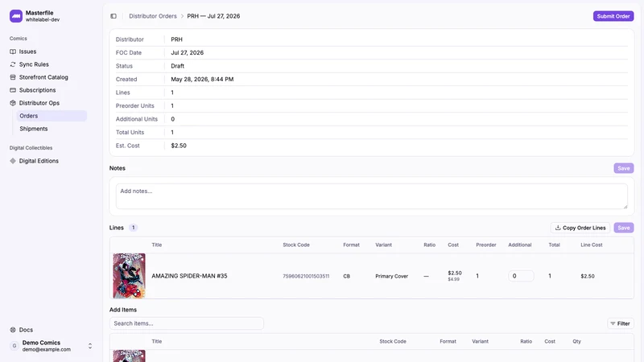This screenshot has height=362, width=644.
Task: Open Docs link
Action: tap(26, 330)
